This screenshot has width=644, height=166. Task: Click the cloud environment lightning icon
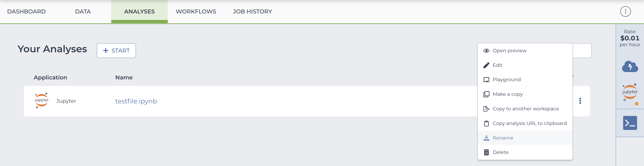pos(630,66)
